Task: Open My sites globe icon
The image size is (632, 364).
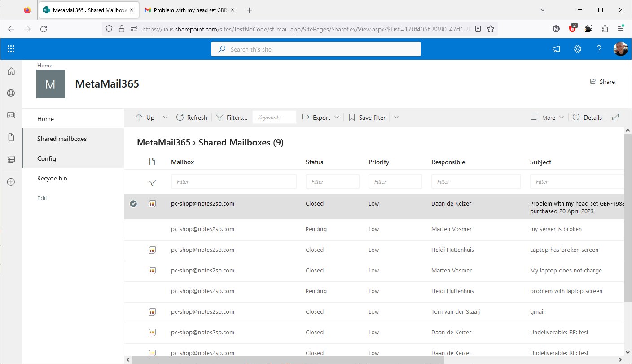Action: pos(11,93)
